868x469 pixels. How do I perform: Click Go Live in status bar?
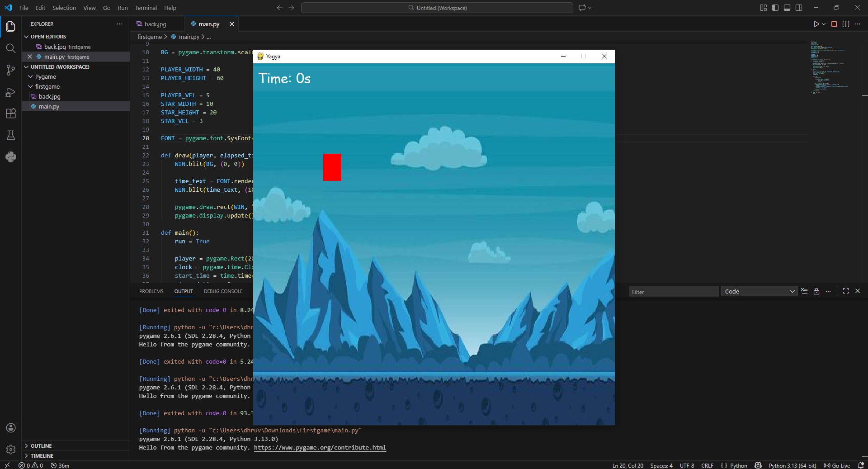pos(837,465)
